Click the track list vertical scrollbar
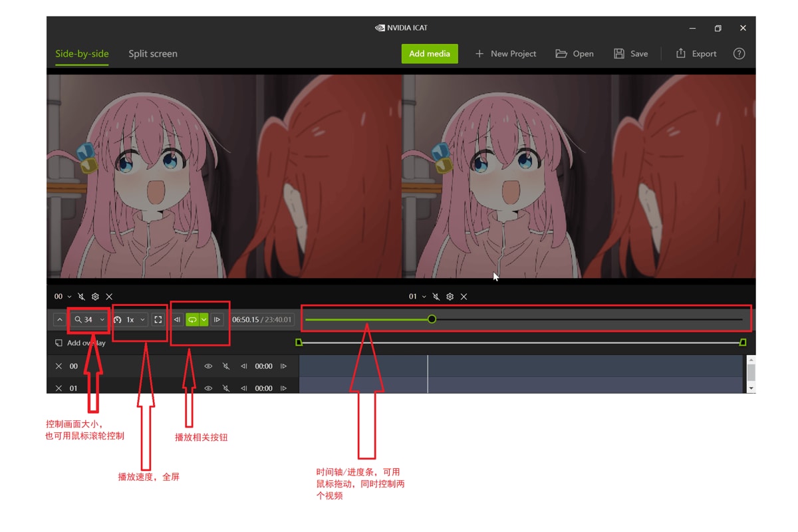Viewport: 798px width, 532px height. point(751,372)
